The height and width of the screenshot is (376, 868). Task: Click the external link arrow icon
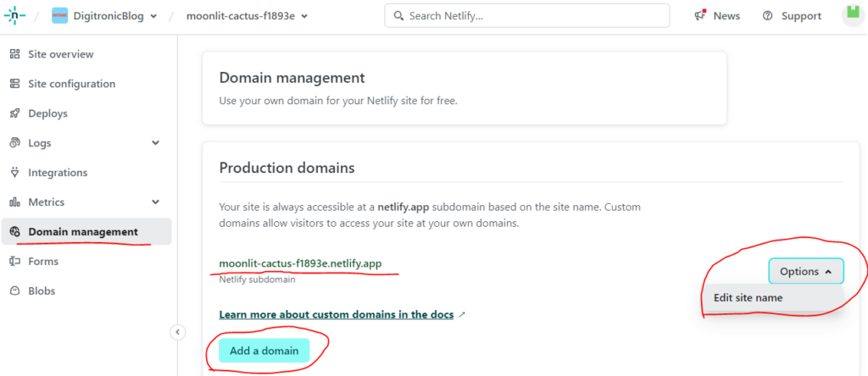tap(462, 315)
